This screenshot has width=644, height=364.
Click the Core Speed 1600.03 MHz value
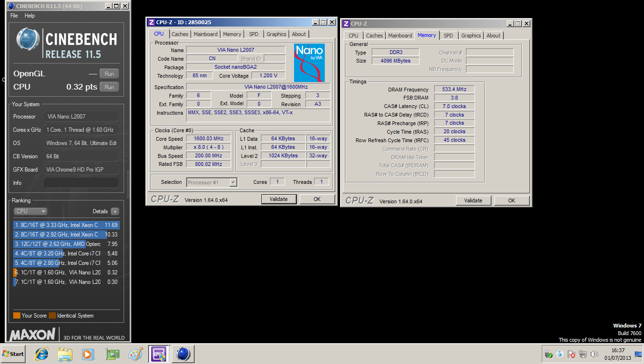pyautogui.click(x=208, y=139)
